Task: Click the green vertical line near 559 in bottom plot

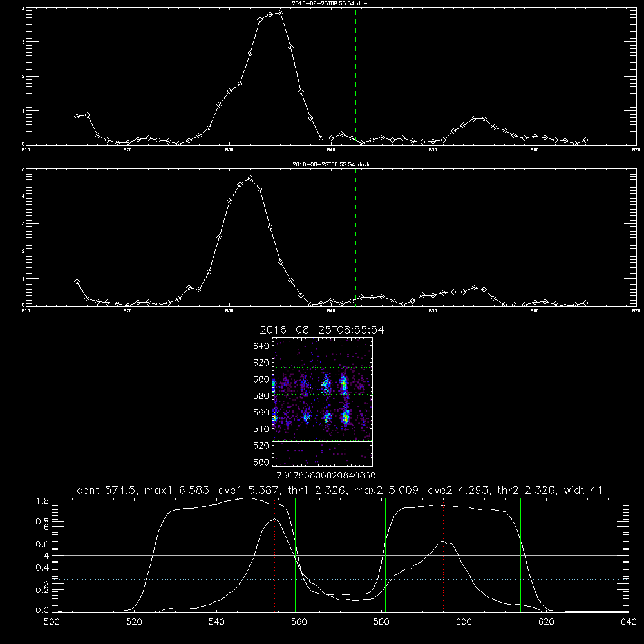Action: pos(296,556)
